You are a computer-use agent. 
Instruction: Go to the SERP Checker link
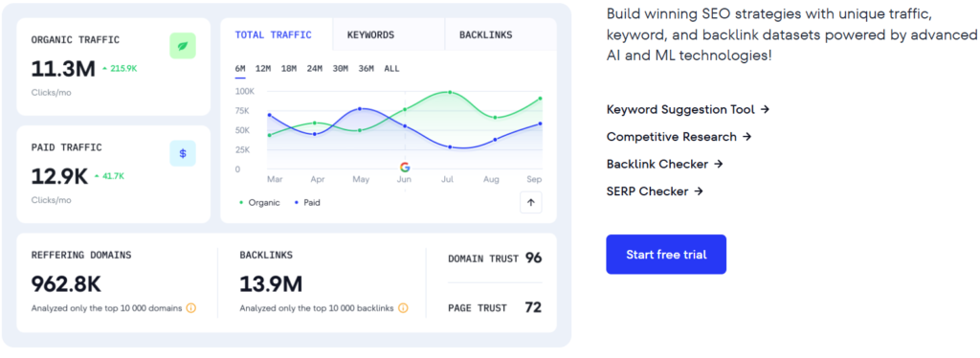pos(655,191)
